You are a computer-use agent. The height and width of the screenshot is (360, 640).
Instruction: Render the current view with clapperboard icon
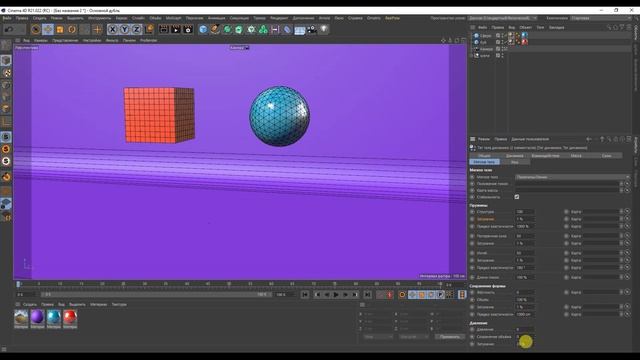coord(164,29)
